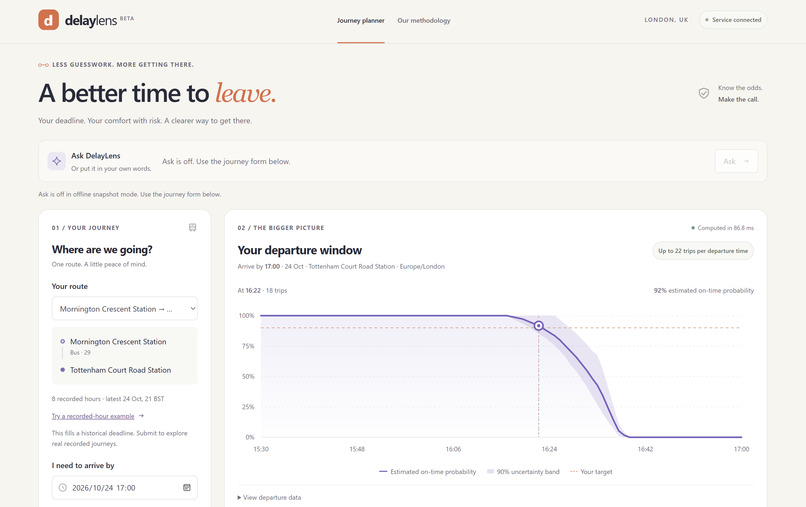This screenshot has height=507, width=806.
Task: Click the 15:48 x-axis label
Action: 357,449
